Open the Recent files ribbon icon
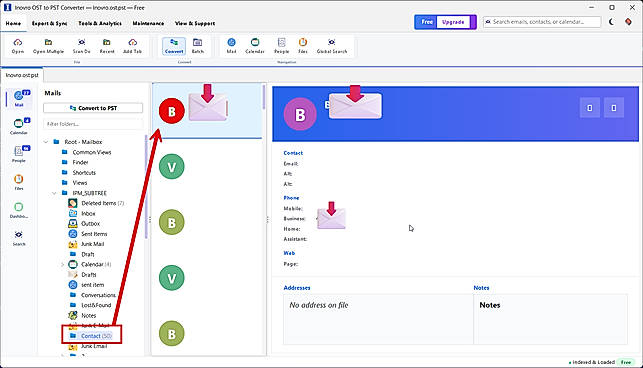643x368 pixels. point(107,46)
